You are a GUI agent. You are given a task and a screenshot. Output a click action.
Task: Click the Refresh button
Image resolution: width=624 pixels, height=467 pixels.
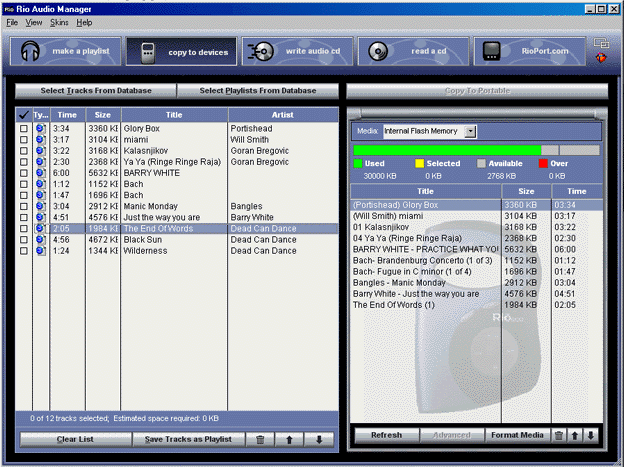(386, 435)
